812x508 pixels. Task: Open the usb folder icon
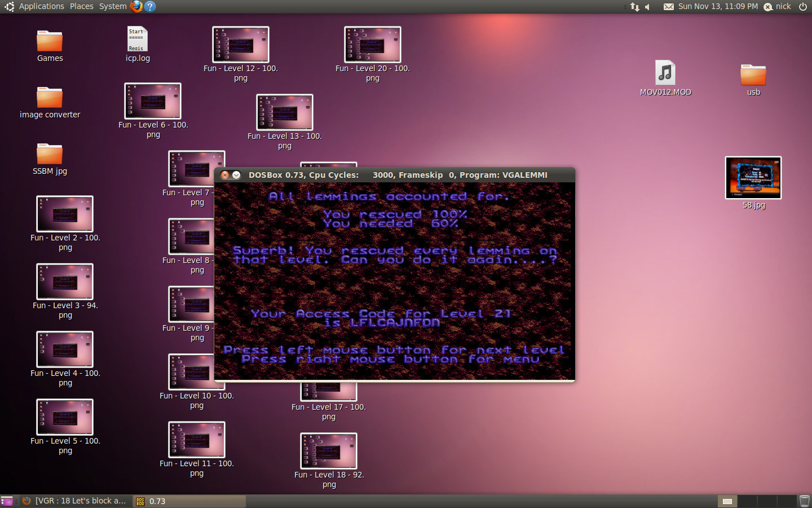tap(753, 75)
